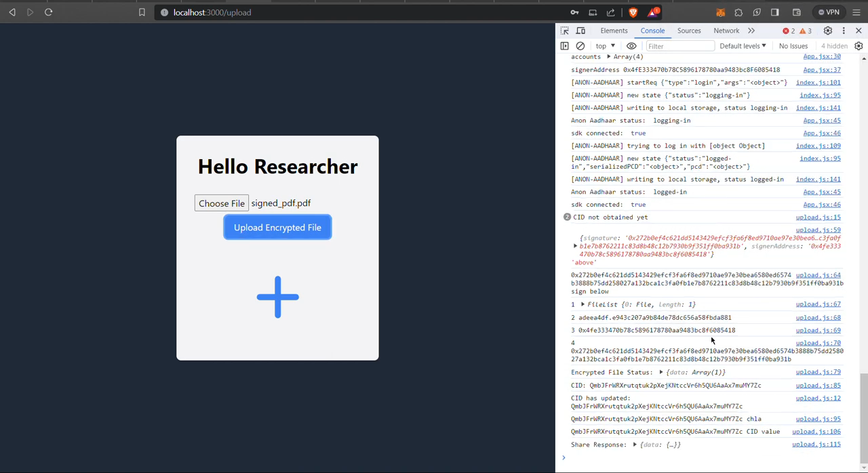This screenshot has width=868, height=473.
Task: Expand the Share Response data object
Action: tap(635, 445)
